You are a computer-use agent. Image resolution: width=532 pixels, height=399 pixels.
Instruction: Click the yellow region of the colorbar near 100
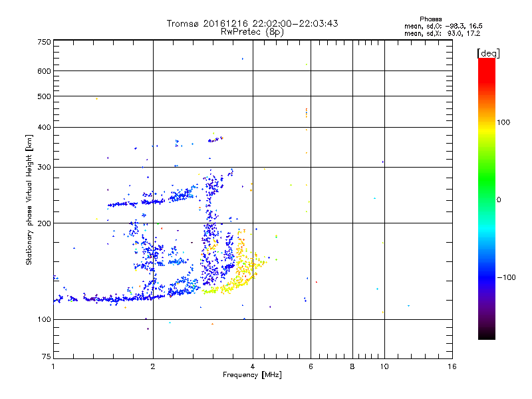(487, 130)
